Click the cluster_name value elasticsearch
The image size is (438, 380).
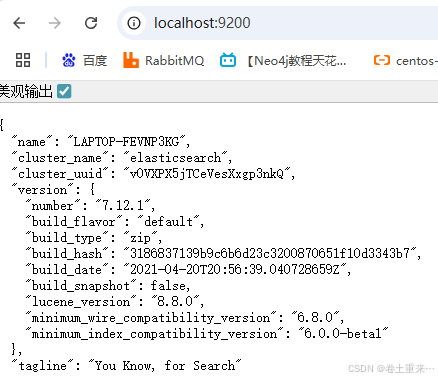(x=175, y=158)
